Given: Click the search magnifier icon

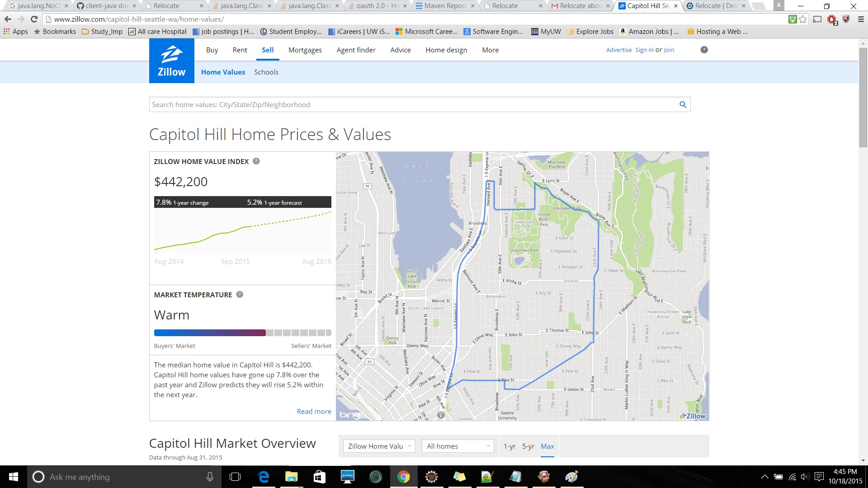Looking at the screenshot, I should tap(683, 104).
